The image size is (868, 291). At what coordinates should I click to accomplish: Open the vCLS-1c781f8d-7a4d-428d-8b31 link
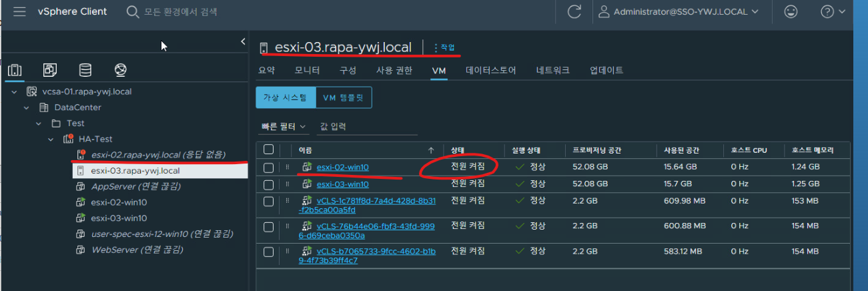pyautogui.click(x=368, y=204)
